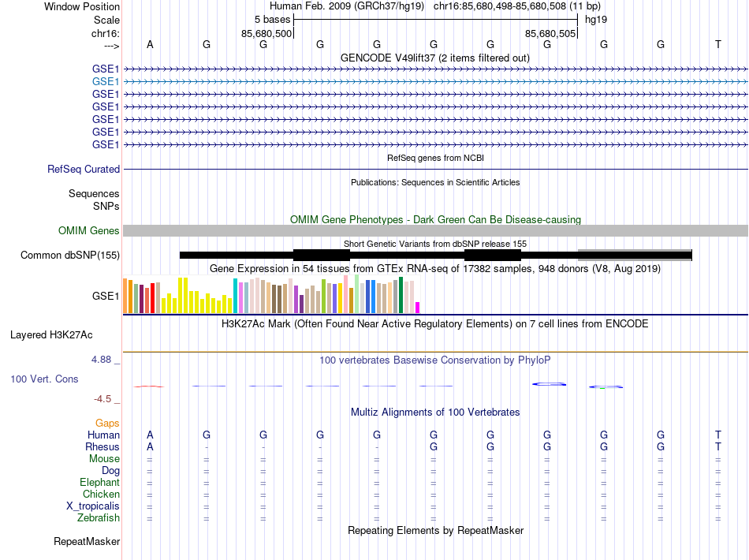Viewport: 749px width, 560px height.
Task: Click the Scale label
Action: pos(106,20)
